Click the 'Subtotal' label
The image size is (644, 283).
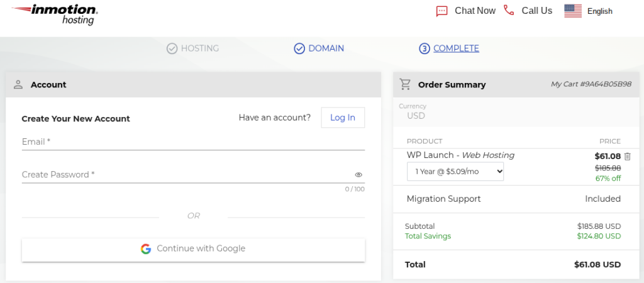pyautogui.click(x=419, y=226)
